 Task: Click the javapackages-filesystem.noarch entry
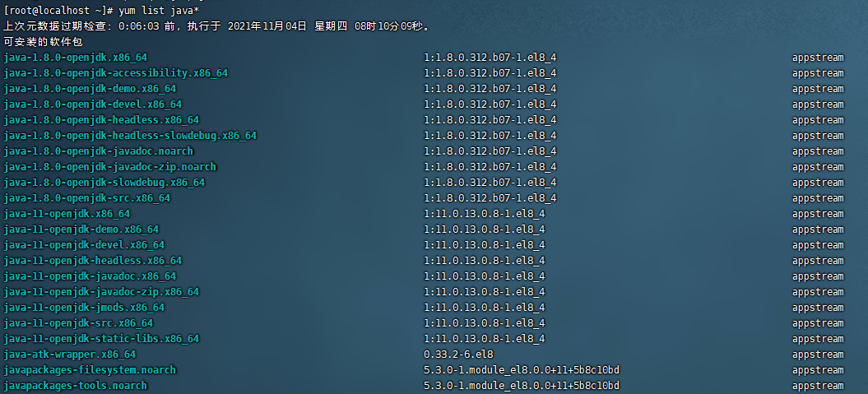pyautogui.click(x=90, y=370)
